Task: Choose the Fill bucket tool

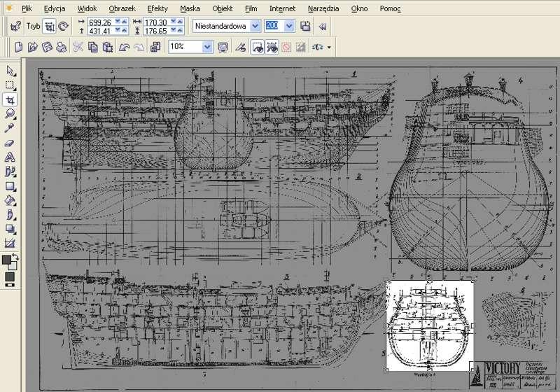Action: coord(10,200)
